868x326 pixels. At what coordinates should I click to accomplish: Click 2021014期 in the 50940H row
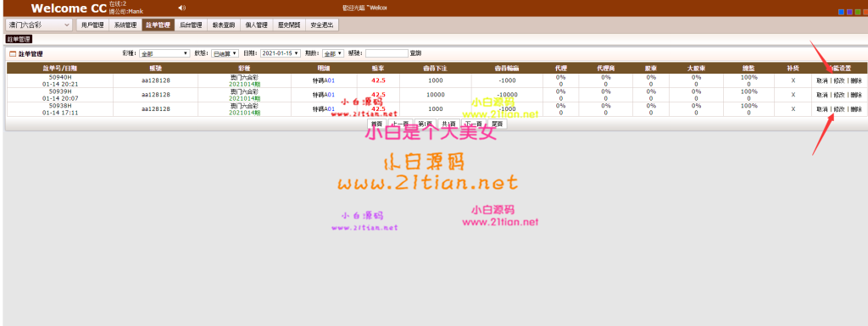tap(244, 84)
